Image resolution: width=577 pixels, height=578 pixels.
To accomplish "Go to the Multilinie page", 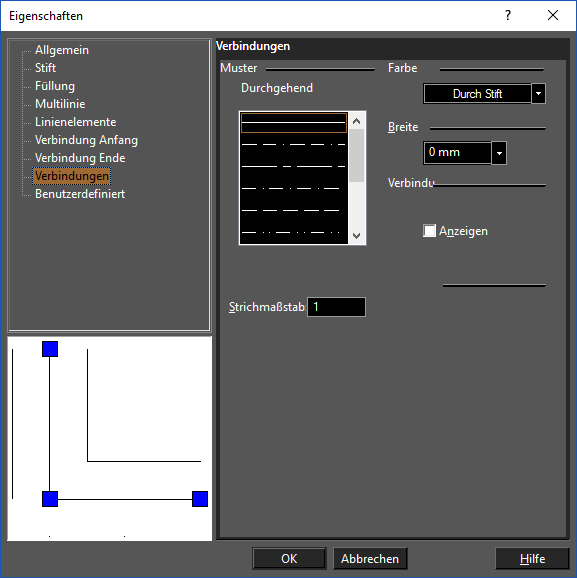I will point(60,104).
